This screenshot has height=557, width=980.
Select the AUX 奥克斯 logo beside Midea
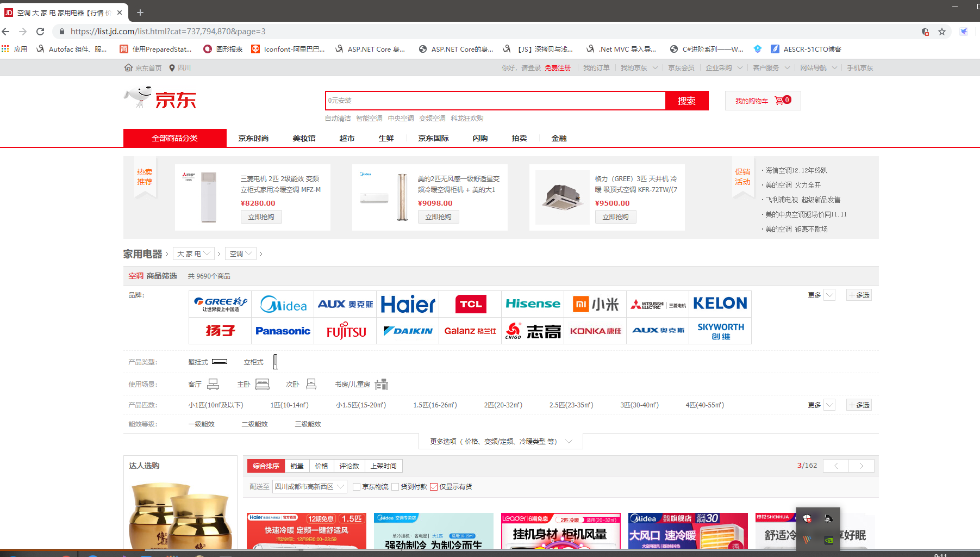point(345,304)
